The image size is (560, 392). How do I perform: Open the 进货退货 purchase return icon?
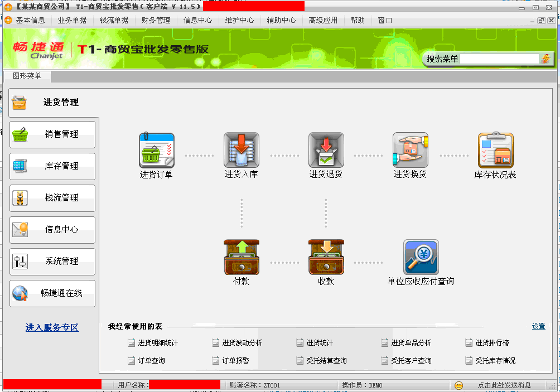point(326,151)
